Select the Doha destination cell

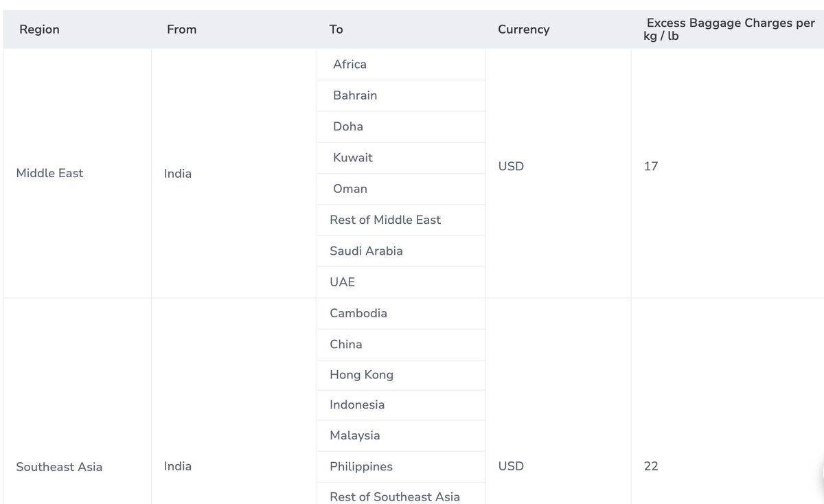click(401, 126)
